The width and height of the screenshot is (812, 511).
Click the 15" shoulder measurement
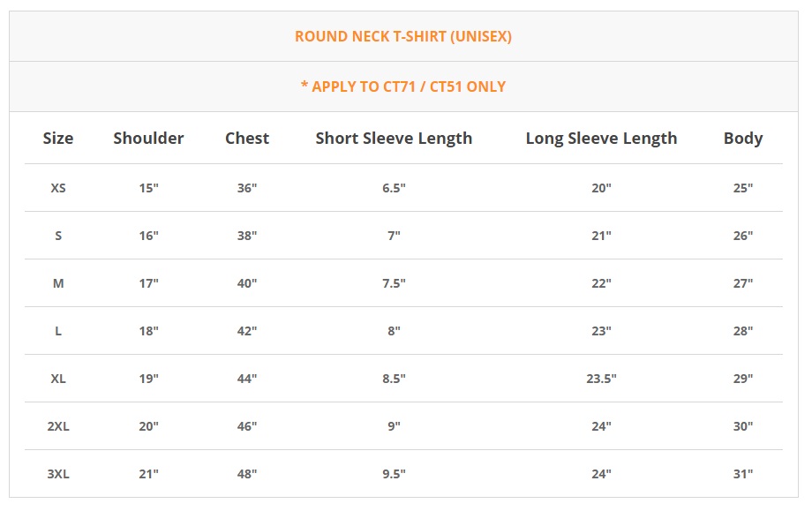pos(148,188)
